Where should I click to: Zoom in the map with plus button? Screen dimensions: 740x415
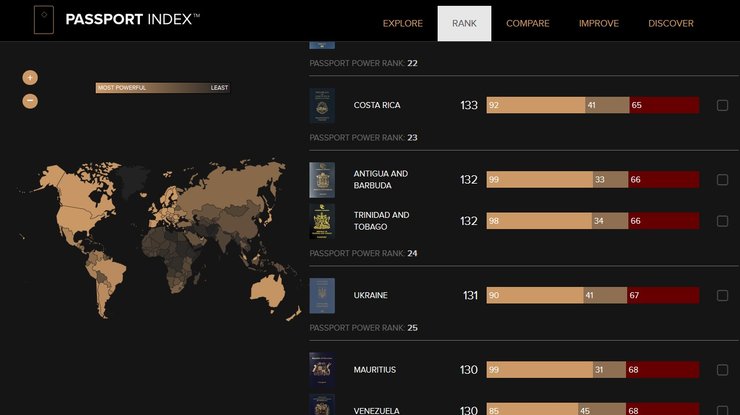[x=30, y=78]
